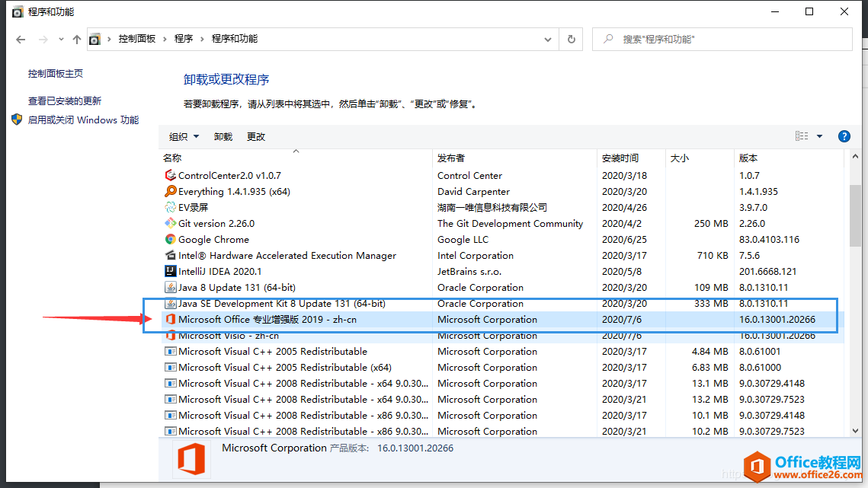Image resolution: width=868 pixels, height=488 pixels.
Task: Select Java 8 Update 131 (64-bit) entry
Action: pyautogui.click(x=237, y=288)
